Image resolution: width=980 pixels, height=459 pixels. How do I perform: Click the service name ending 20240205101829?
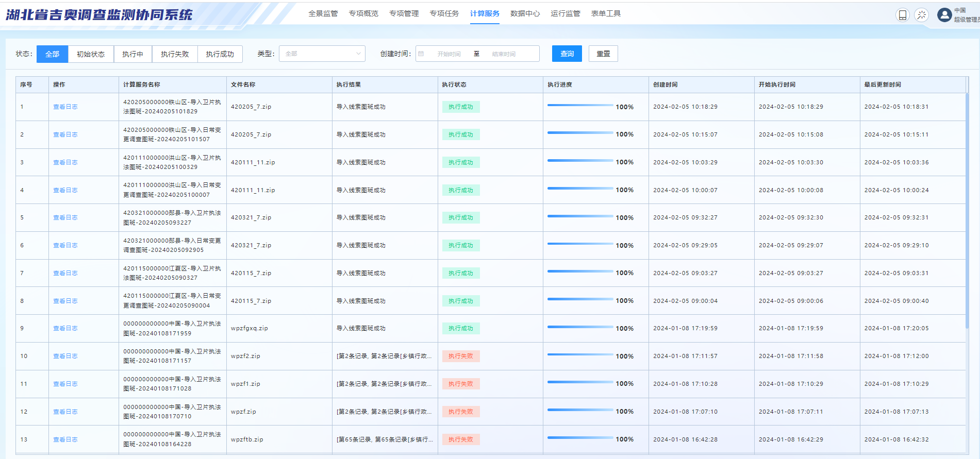pyautogui.click(x=172, y=107)
